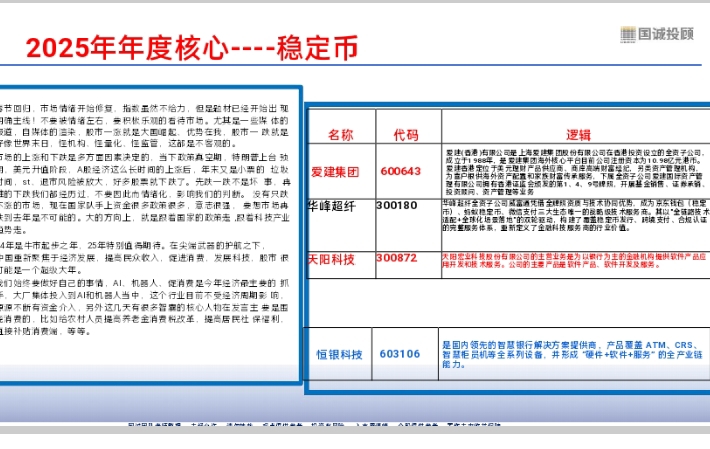The height and width of the screenshot is (449, 710).
Task: Select the stock name 恒银科技
Action: point(340,354)
